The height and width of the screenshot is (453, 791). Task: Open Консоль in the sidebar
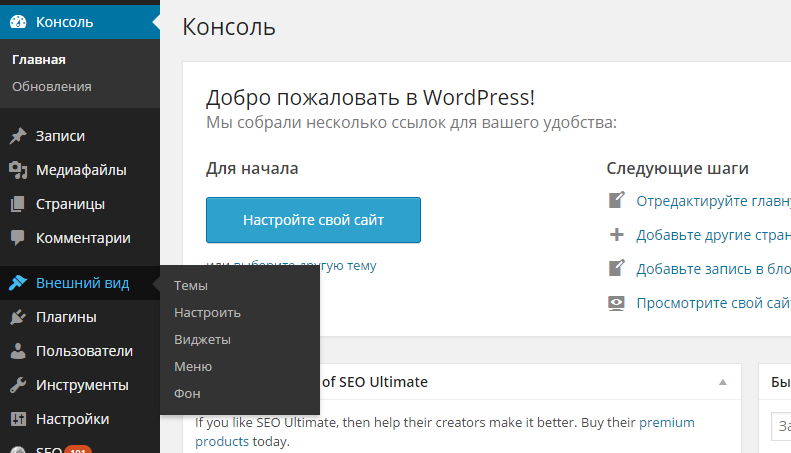click(x=80, y=22)
